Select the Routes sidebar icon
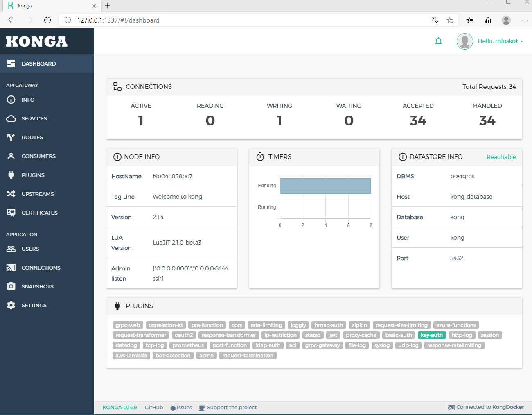The image size is (532, 415). point(11,137)
